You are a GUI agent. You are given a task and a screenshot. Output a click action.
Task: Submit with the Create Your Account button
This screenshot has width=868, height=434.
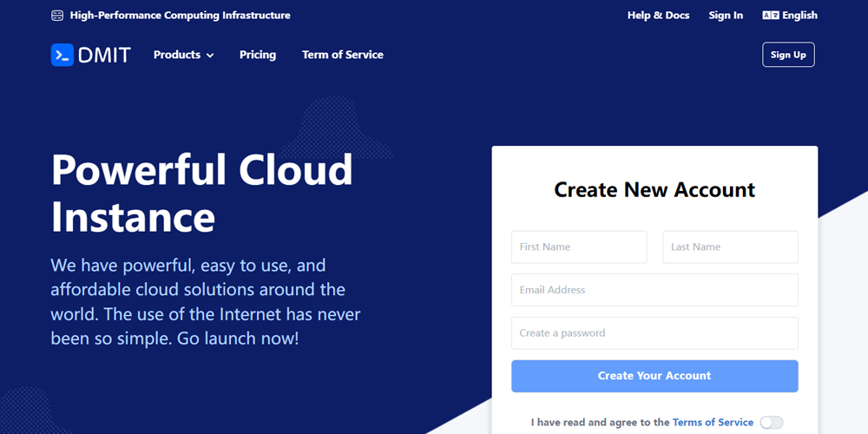click(654, 376)
